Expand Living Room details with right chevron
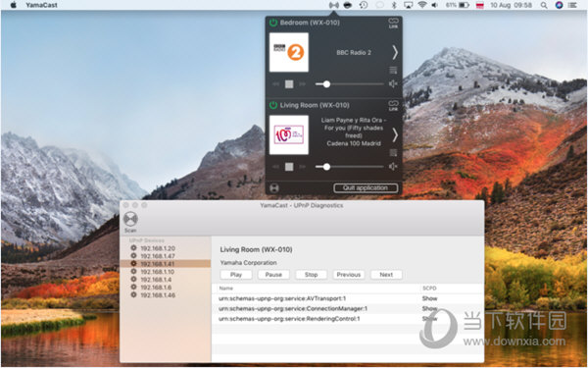588x368 pixels. tap(395, 135)
